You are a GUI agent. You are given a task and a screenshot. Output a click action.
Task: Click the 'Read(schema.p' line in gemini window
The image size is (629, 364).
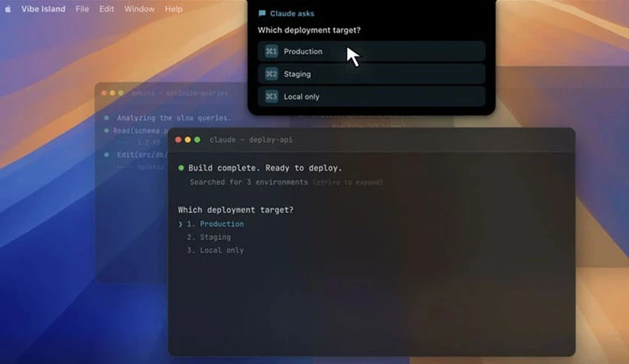pyautogui.click(x=141, y=131)
